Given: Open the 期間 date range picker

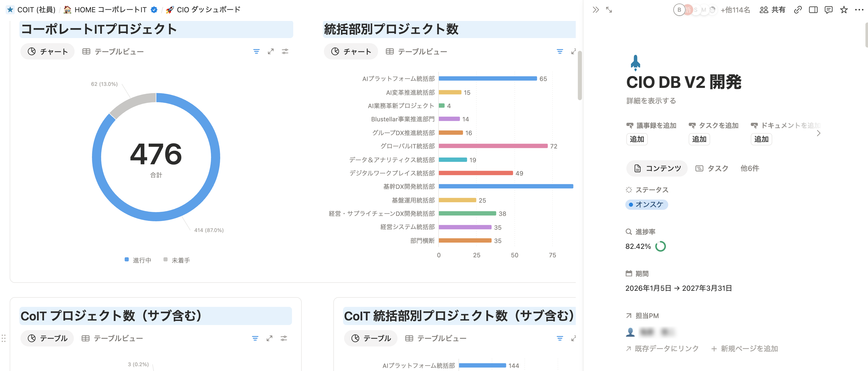Looking at the screenshot, I should click(678, 288).
